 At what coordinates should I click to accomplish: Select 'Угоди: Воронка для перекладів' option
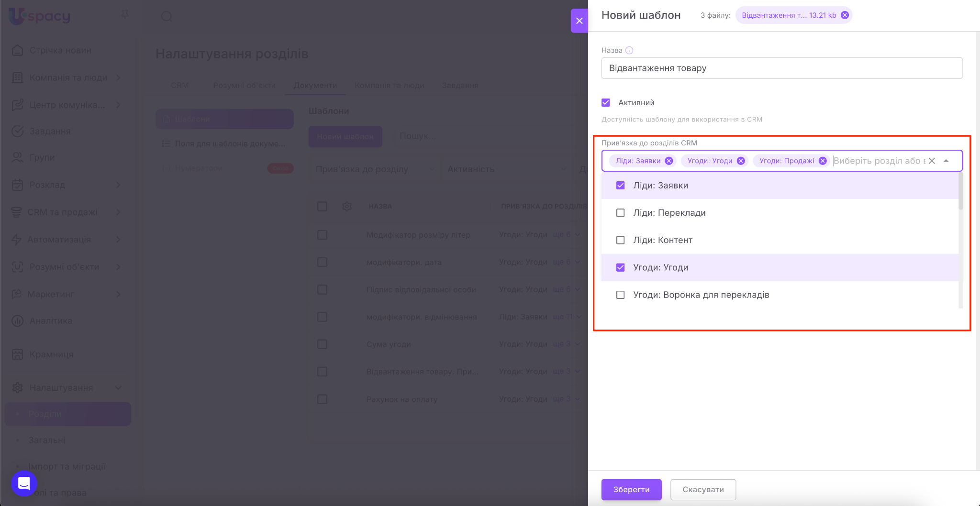(x=620, y=295)
